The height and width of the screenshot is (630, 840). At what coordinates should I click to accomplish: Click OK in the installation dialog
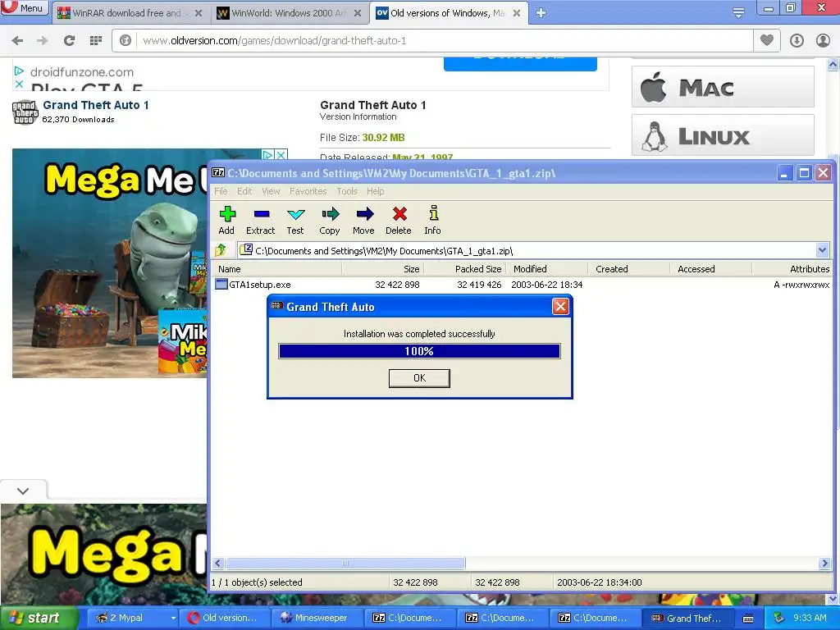(419, 378)
